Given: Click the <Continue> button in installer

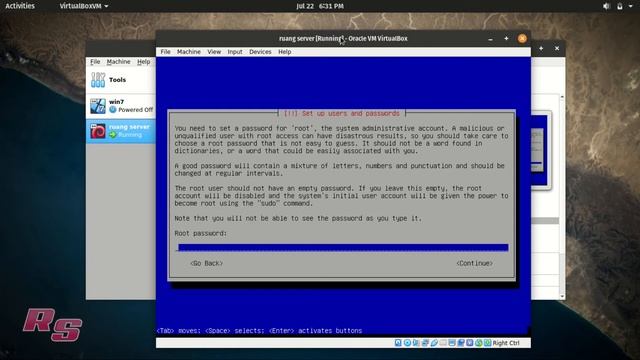Looking at the screenshot, I should pos(474,263).
